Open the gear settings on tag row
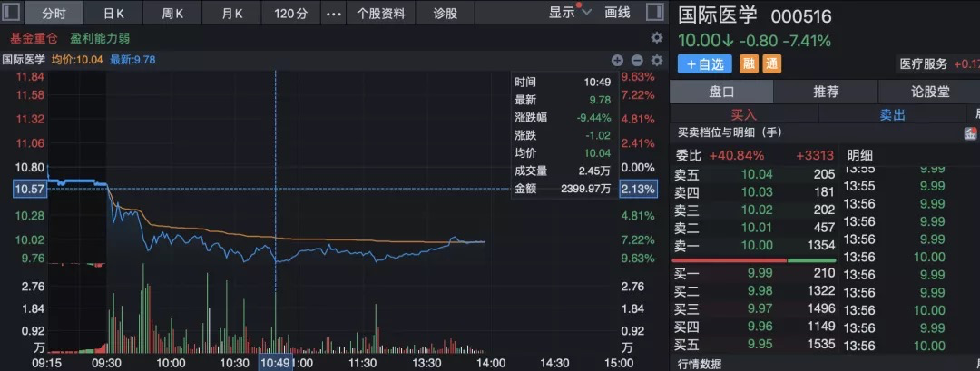980x371 pixels. coord(657,38)
